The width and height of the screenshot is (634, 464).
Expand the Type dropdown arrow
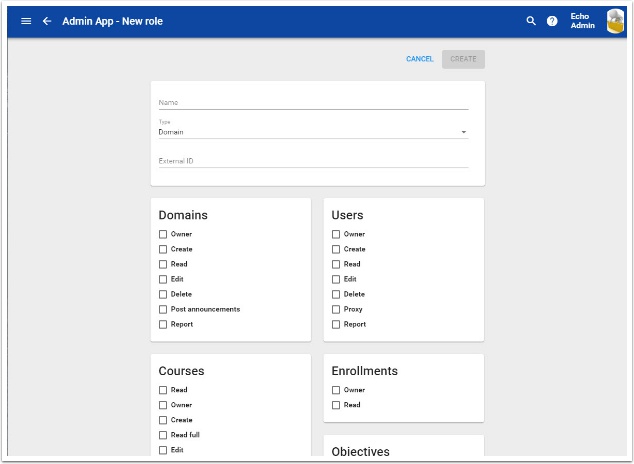(463, 132)
